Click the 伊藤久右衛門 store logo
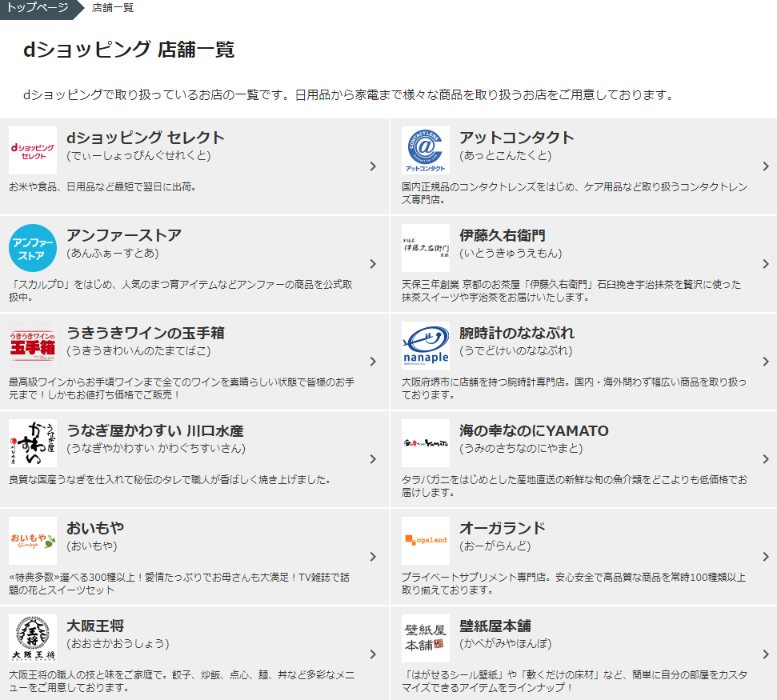This screenshot has height=700, width=777. 425,248
